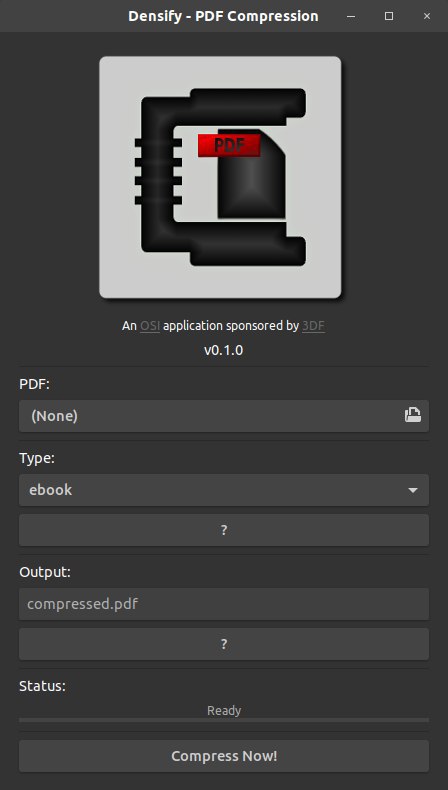Choose a PDF via the (None) selector

tap(224, 416)
